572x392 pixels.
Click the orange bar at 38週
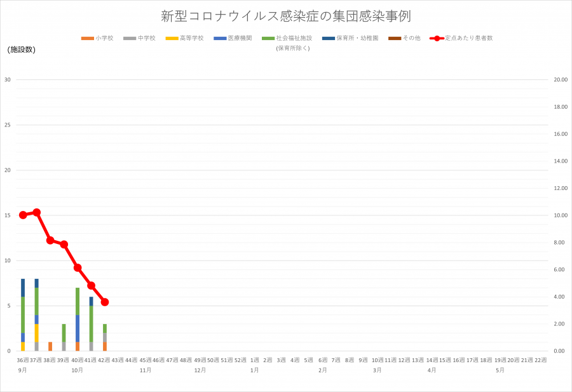[50, 346]
